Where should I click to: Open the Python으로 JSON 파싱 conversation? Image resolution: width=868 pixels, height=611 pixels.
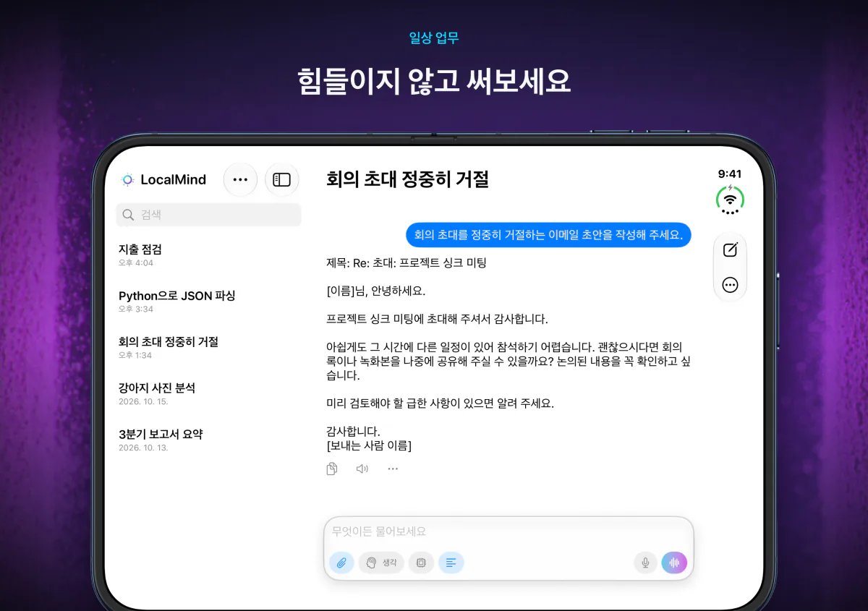click(x=208, y=302)
